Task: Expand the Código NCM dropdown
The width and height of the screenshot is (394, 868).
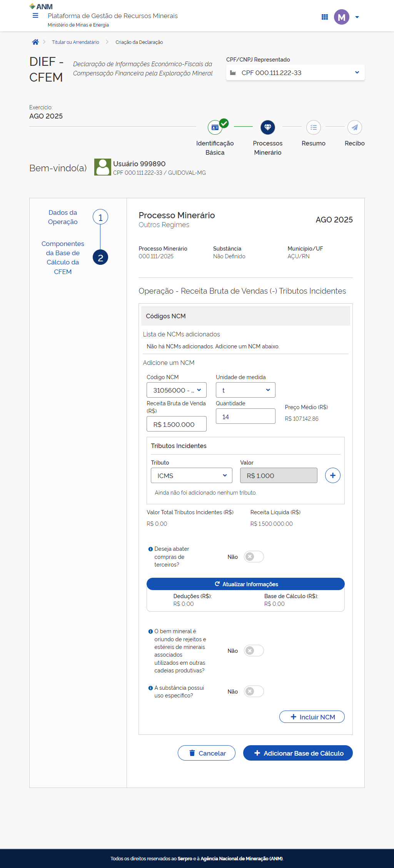Action: (x=176, y=390)
